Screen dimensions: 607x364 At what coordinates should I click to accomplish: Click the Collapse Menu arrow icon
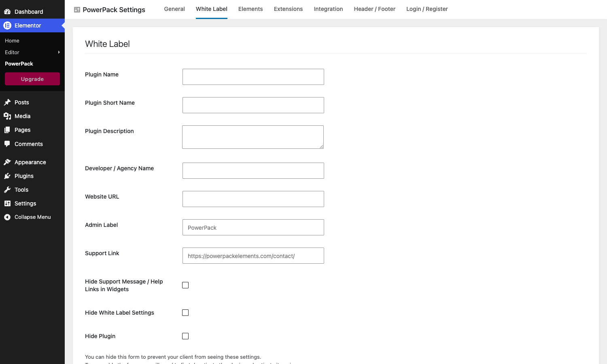tap(7, 217)
